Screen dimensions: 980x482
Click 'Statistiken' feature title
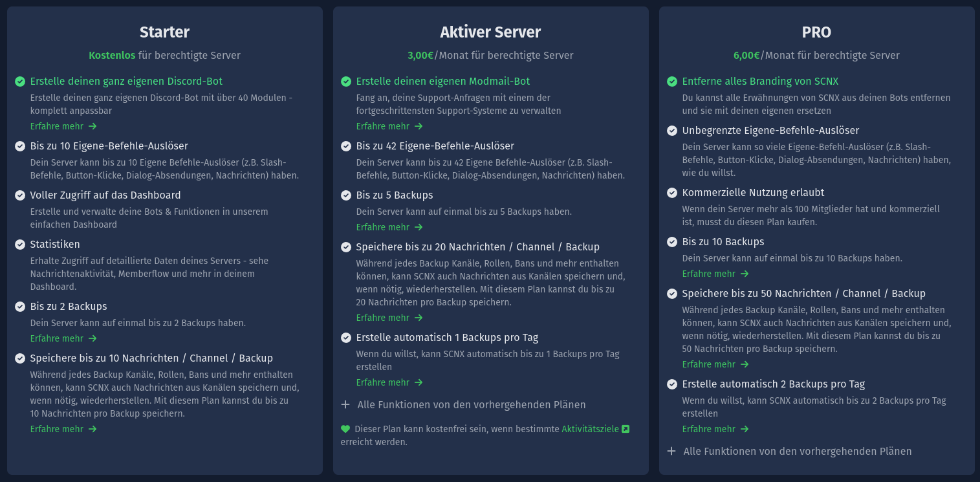pyautogui.click(x=55, y=245)
